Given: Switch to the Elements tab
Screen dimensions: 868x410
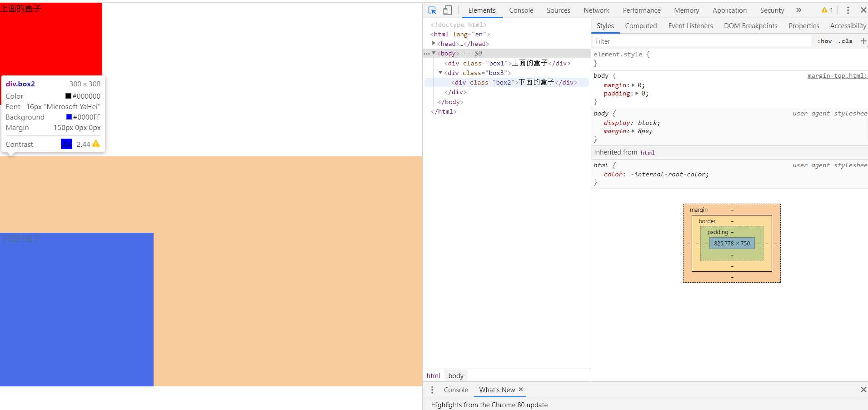Looking at the screenshot, I should point(482,10).
